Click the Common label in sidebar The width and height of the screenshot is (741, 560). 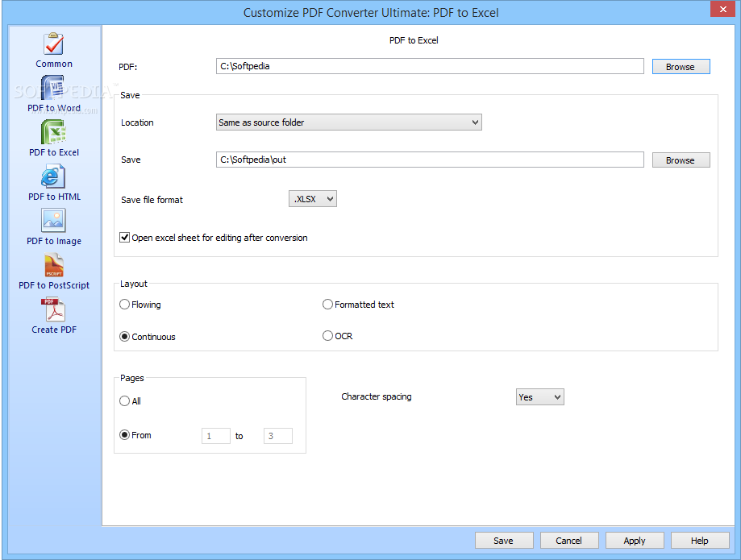tap(54, 64)
